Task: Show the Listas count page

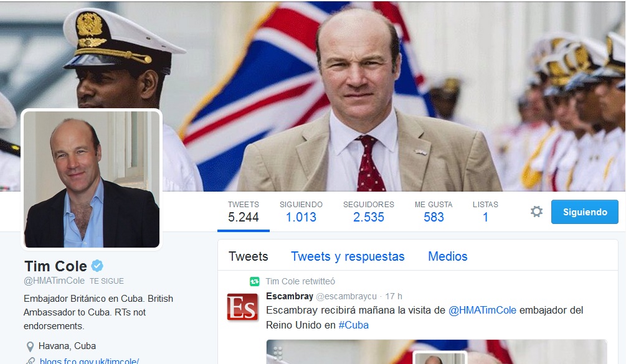Action: point(485,212)
